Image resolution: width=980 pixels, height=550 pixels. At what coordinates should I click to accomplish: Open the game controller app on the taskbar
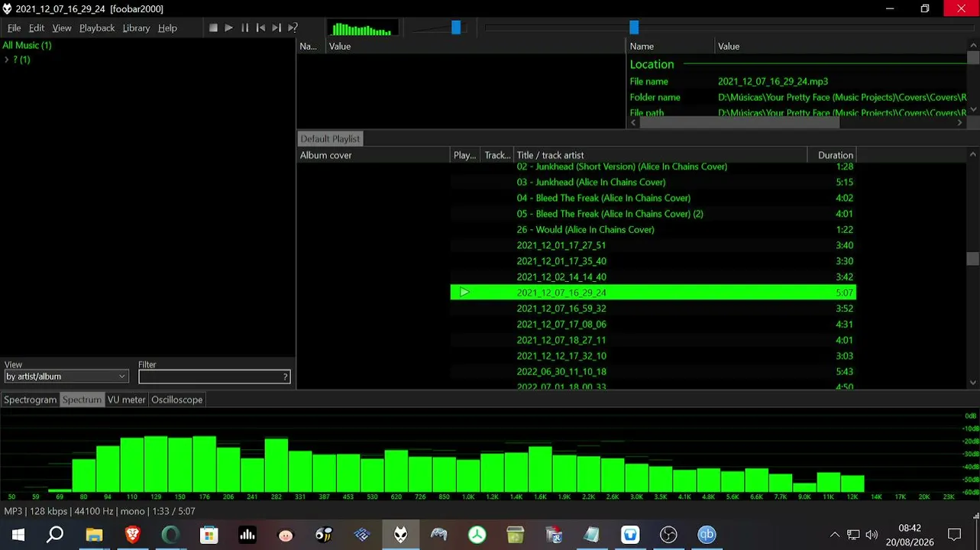pyautogui.click(x=438, y=535)
